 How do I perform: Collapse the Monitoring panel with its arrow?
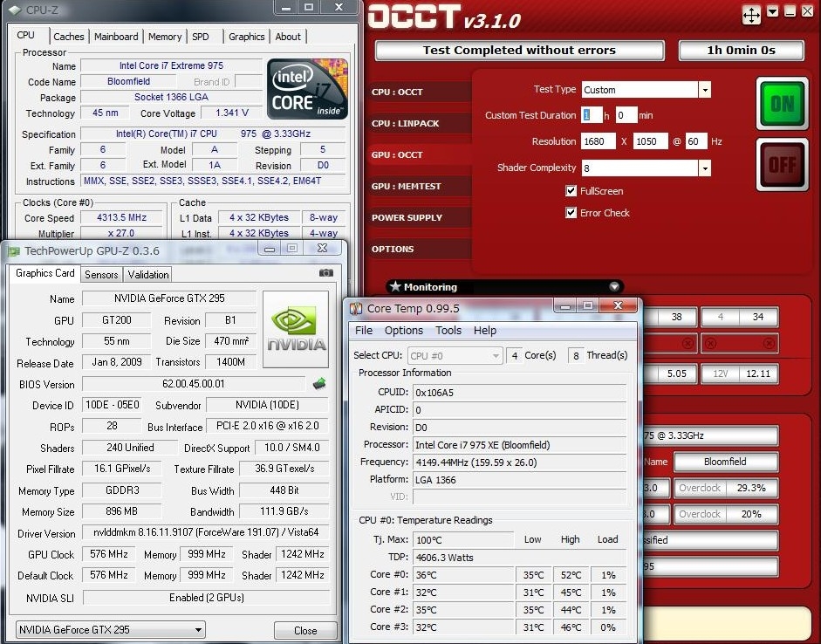point(614,287)
